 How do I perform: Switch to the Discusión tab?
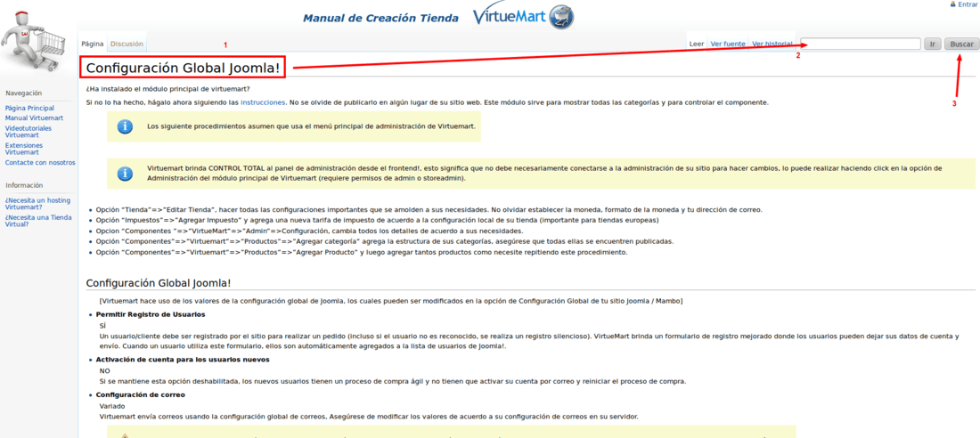pyautogui.click(x=127, y=45)
